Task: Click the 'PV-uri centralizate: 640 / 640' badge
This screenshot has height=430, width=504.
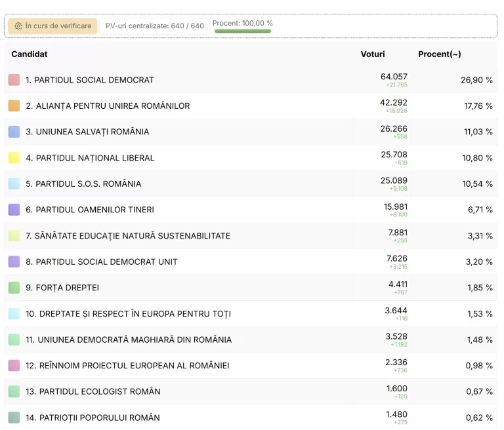Action: [x=155, y=26]
